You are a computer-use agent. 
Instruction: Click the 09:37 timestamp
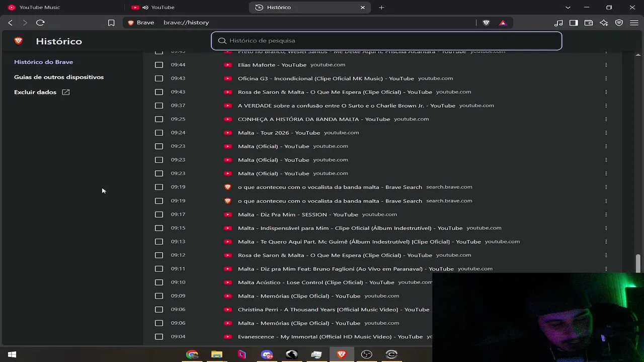tap(178, 106)
